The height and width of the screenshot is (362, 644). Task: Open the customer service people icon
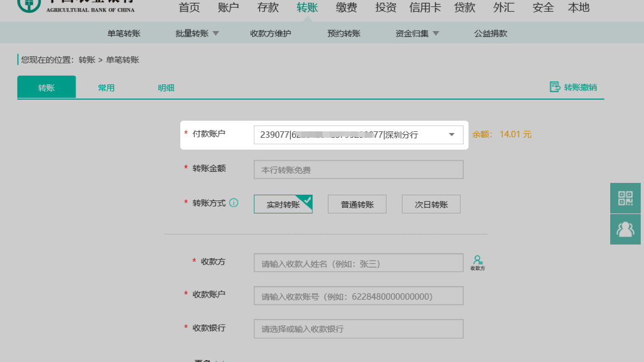pyautogui.click(x=625, y=230)
